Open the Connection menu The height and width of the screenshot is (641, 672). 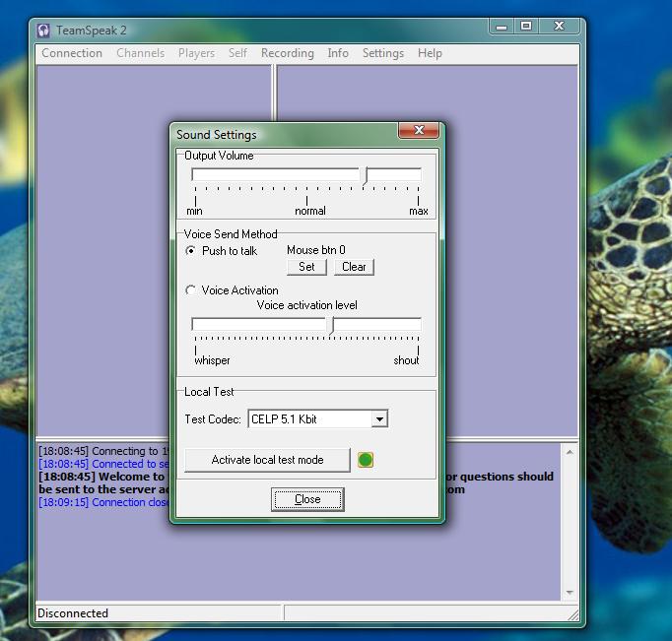tap(72, 53)
